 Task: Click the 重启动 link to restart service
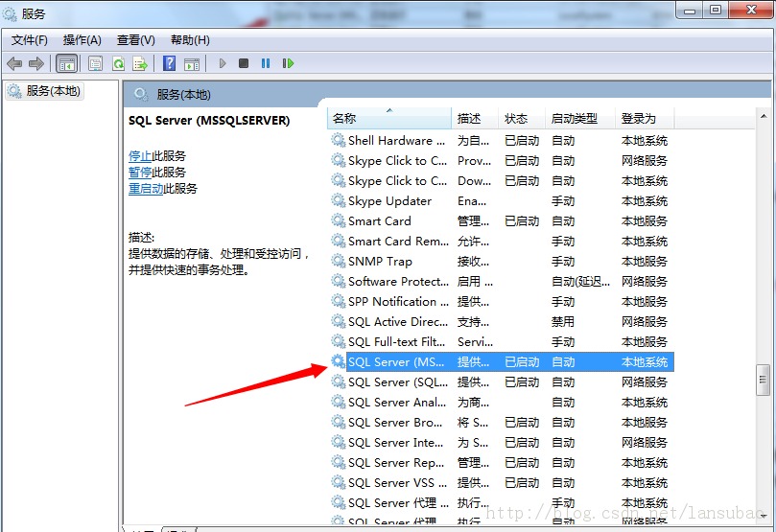click(x=146, y=189)
